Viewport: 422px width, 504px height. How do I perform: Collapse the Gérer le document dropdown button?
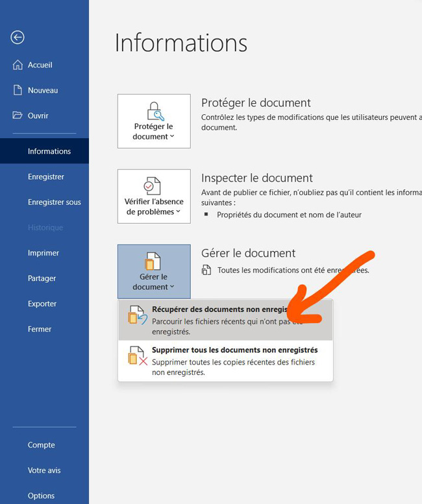tap(154, 272)
